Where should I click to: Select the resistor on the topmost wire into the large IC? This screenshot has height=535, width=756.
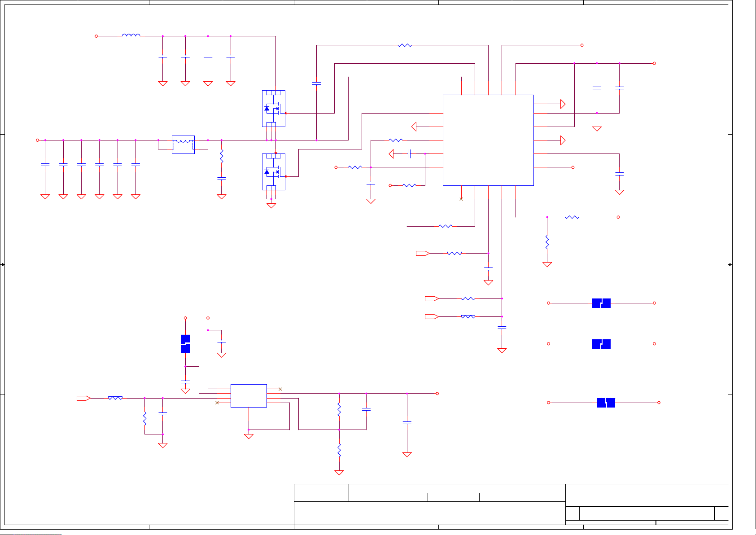[405, 45]
